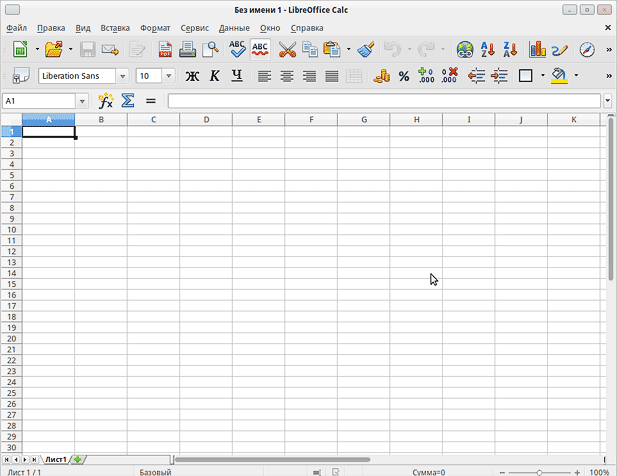Insert a chart
This screenshot has width=617, height=476.
537,50
